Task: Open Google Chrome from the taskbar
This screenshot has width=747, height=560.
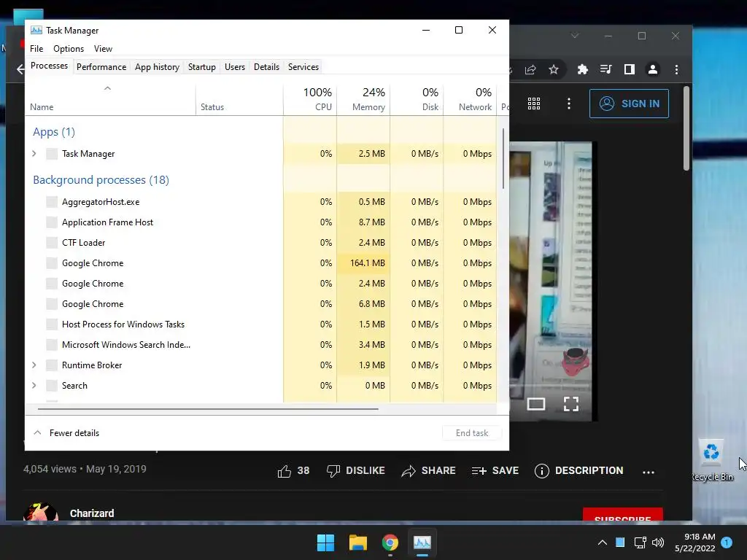Action: click(390, 542)
